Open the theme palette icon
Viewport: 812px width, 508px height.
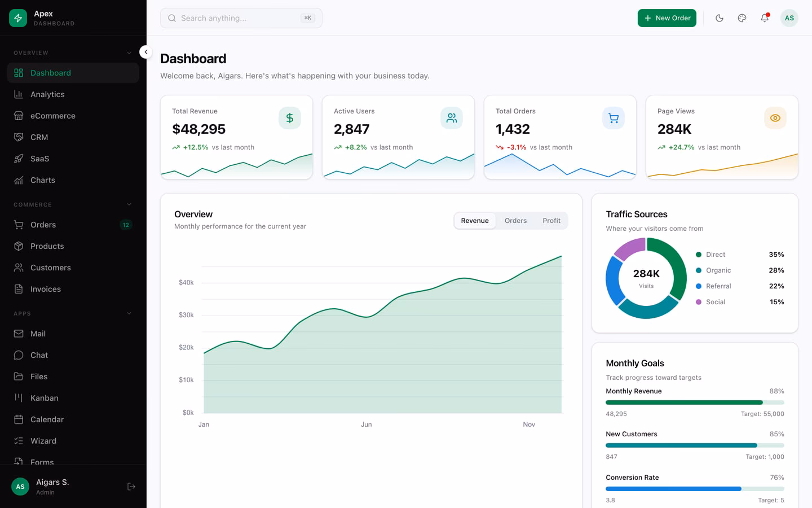point(742,18)
